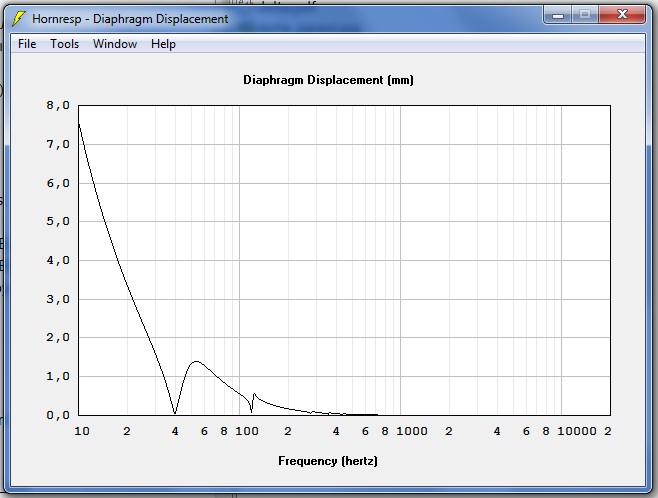Open the Tools menu
Image resolution: width=658 pixels, height=498 pixels.
coord(65,44)
